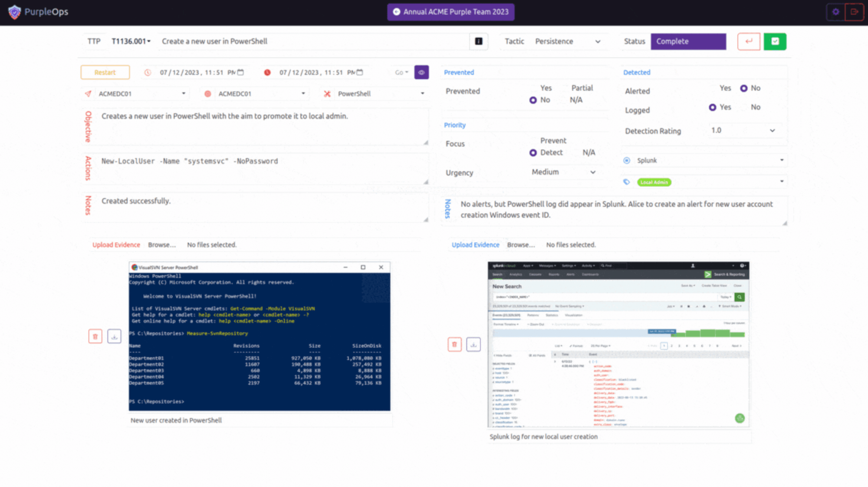Open the Status Complete dropdown
The image size is (868, 487).
688,41
